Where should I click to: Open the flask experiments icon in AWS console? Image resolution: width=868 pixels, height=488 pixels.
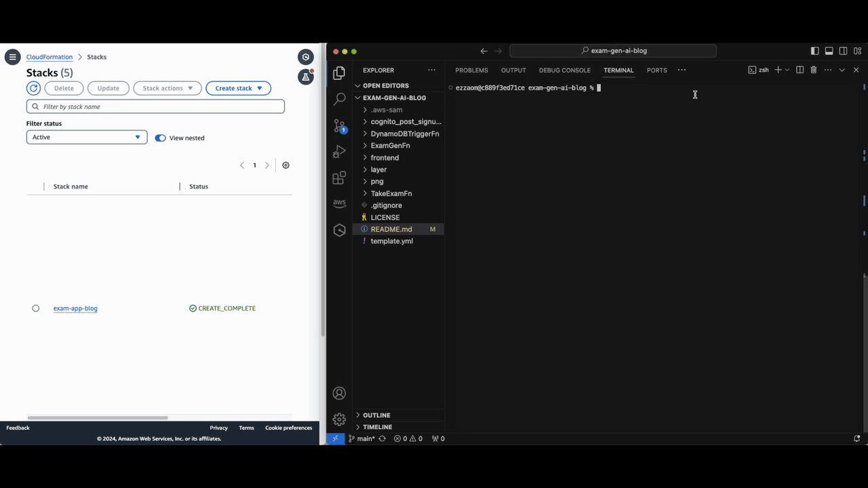click(x=306, y=77)
